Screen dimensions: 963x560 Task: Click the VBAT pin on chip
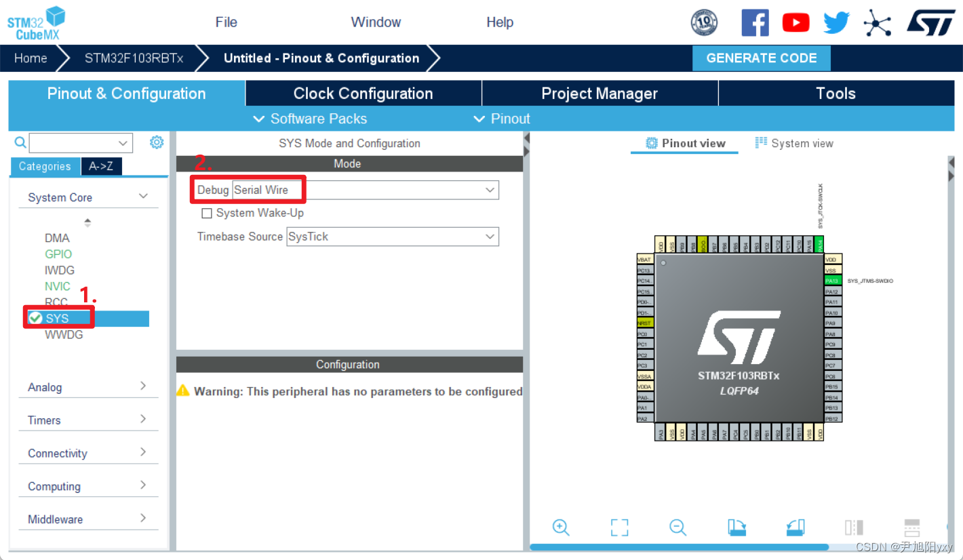pyautogui.click(x=645, y=259)
